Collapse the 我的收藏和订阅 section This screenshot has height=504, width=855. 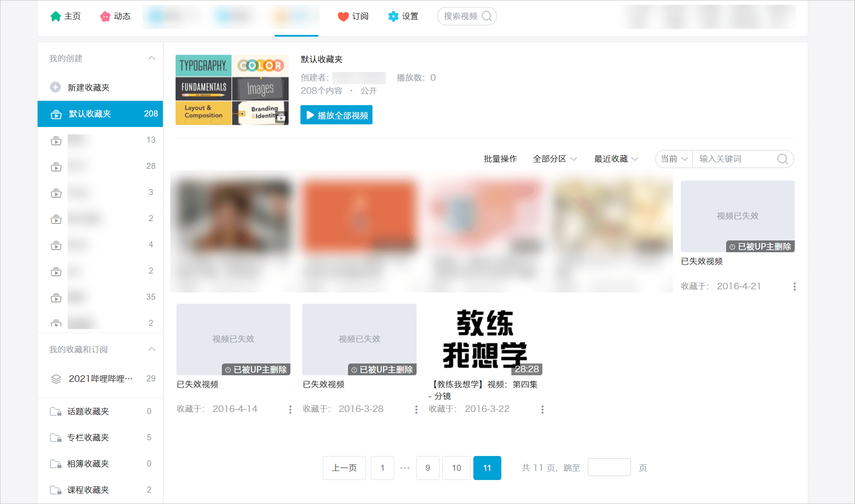152,349
